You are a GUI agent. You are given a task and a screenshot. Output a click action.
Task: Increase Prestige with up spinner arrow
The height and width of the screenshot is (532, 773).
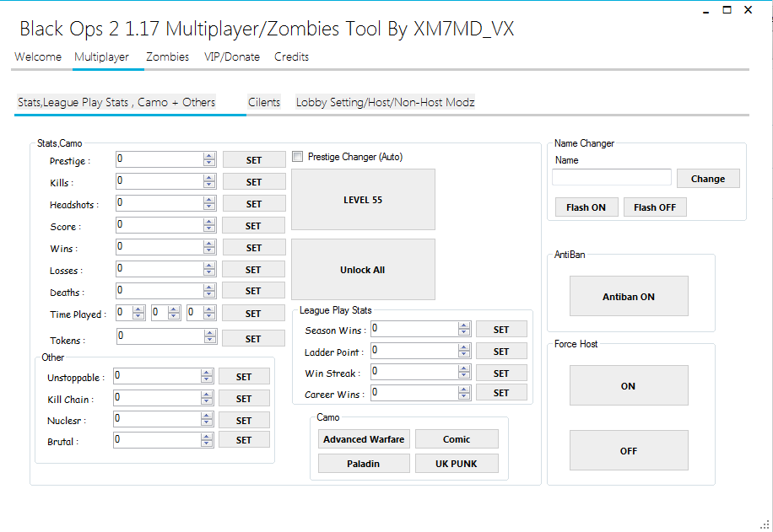coord(209,156)
